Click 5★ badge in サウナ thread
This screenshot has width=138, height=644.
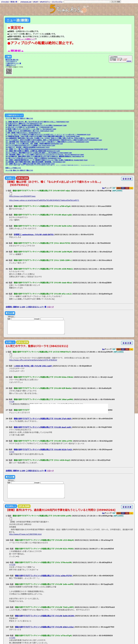[x=131, y=349]
